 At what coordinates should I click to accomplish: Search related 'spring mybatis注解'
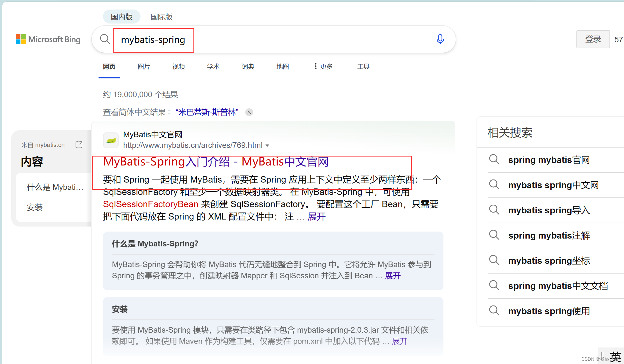[549, 235]
